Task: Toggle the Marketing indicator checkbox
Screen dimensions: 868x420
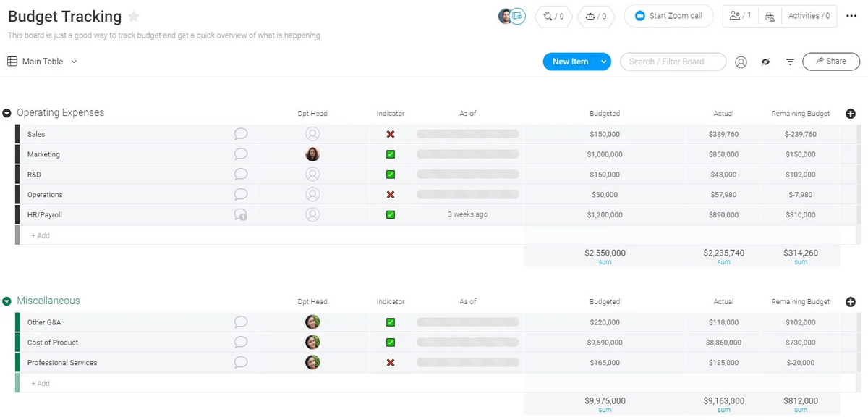Action: 391,154
